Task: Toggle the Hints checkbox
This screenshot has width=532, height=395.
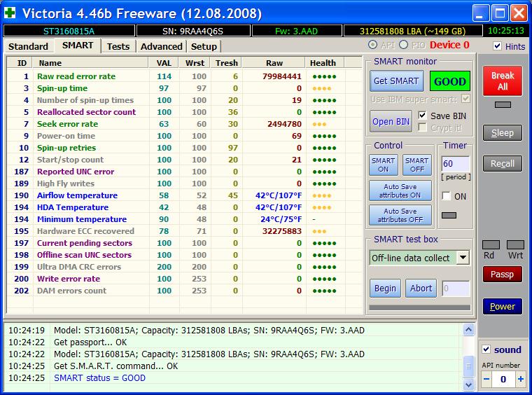Action: [x=497, y=46]
